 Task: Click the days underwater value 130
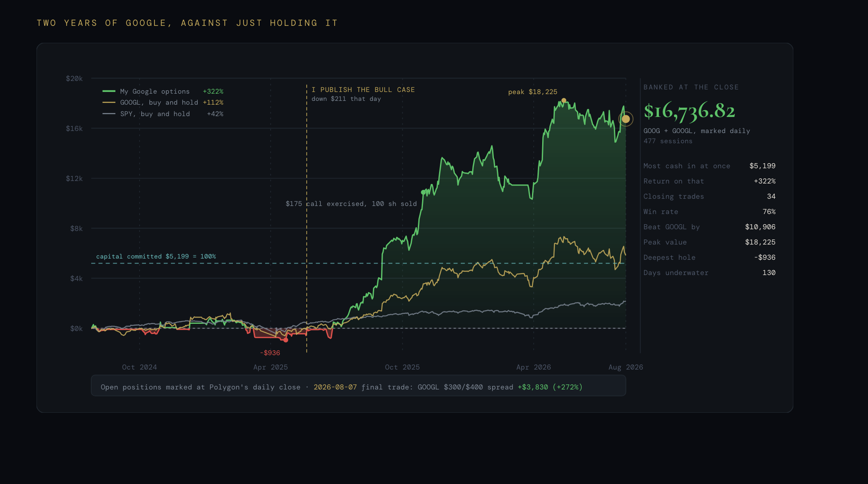(x=769, y=273)
